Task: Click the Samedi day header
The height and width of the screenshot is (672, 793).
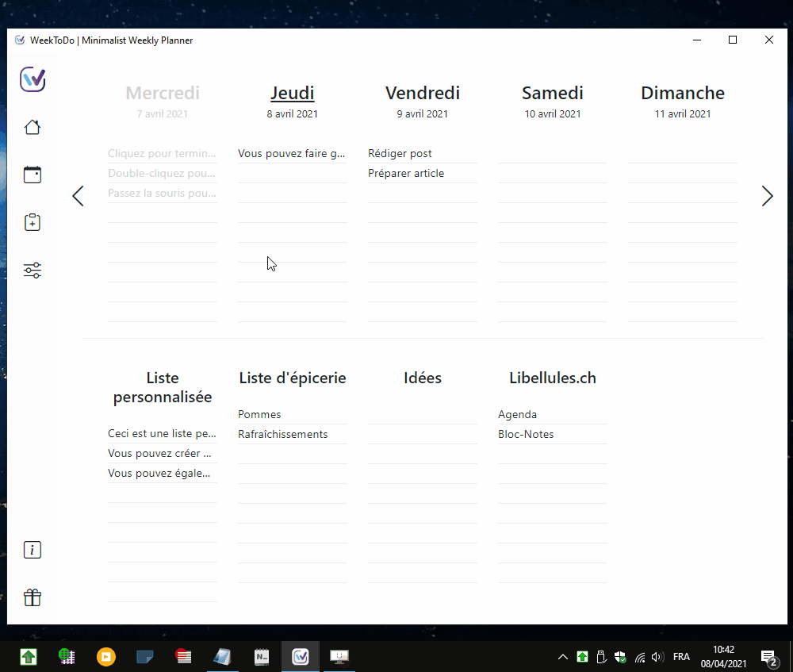Action: pyautogui.click(x=552, y=93)
